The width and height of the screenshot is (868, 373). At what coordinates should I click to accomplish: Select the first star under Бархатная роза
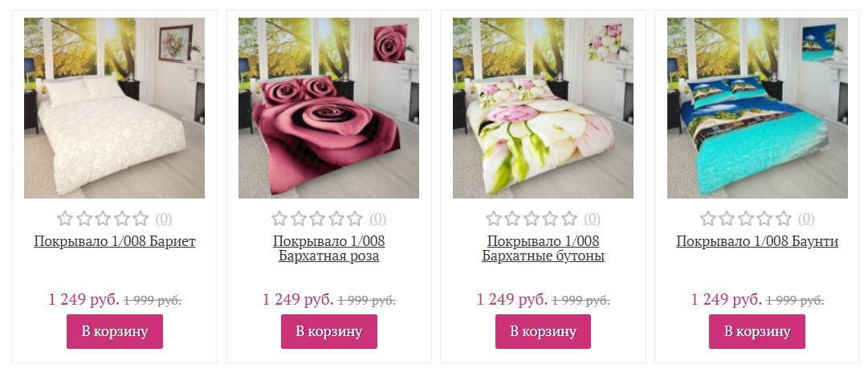click(x=279, y=219)
